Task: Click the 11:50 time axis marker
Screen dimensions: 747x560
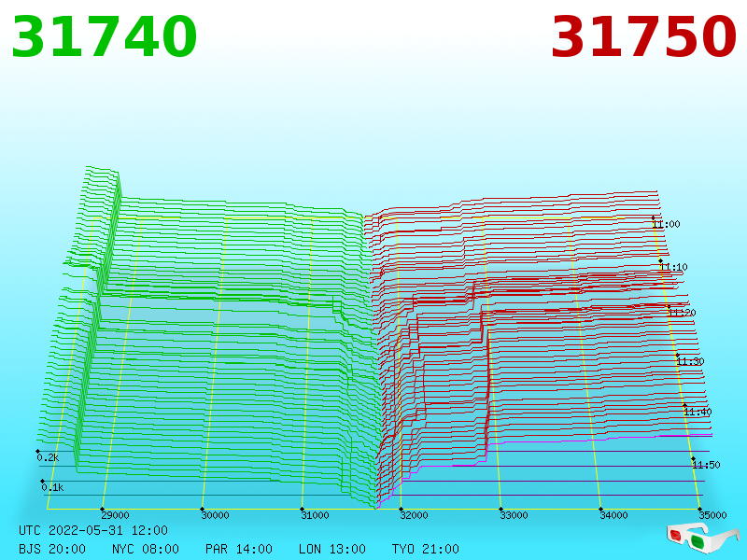Action: [x=706, y=464]
